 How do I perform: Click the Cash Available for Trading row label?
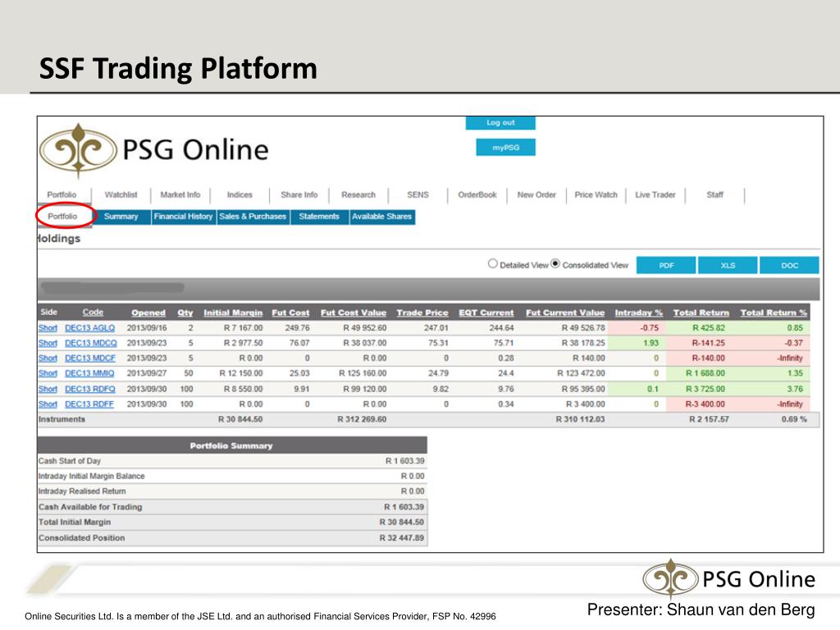(x=90, y=507)
